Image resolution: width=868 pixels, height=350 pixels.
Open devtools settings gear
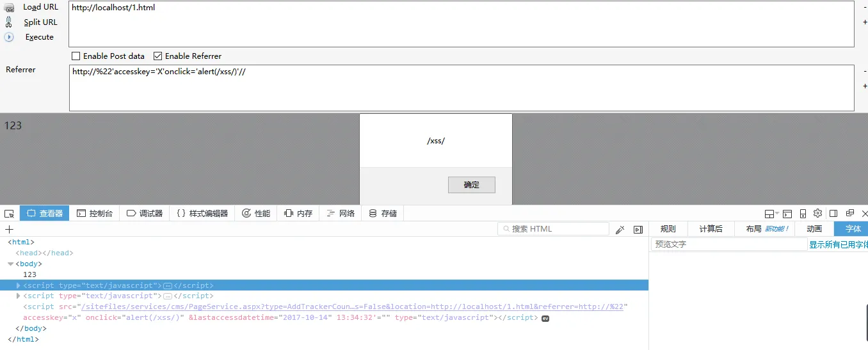click(817, 214)
